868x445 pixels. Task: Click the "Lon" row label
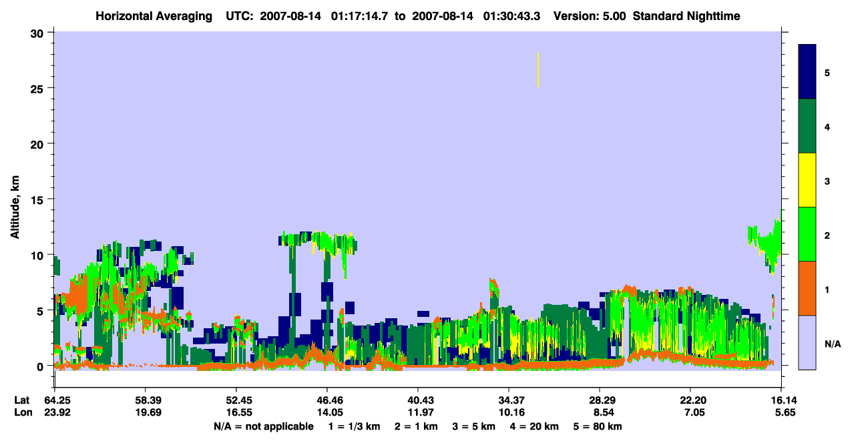[23, 412]
